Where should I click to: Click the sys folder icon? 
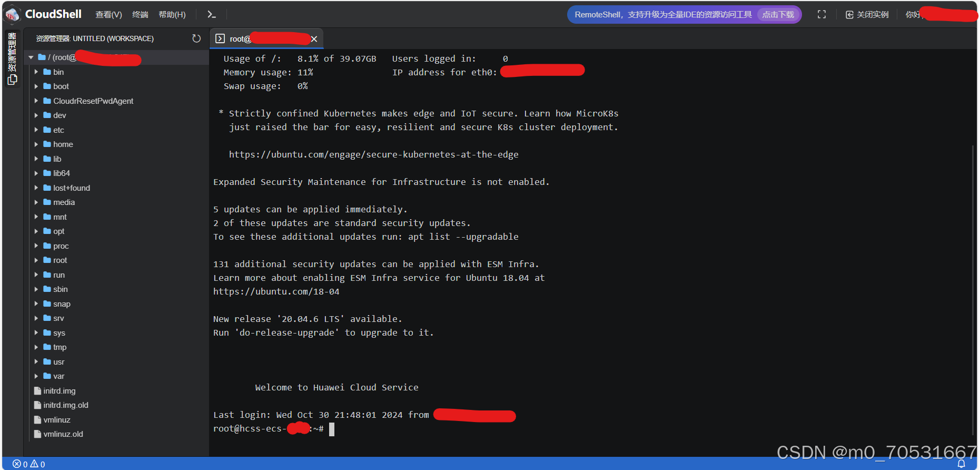[x=47, y=333]
